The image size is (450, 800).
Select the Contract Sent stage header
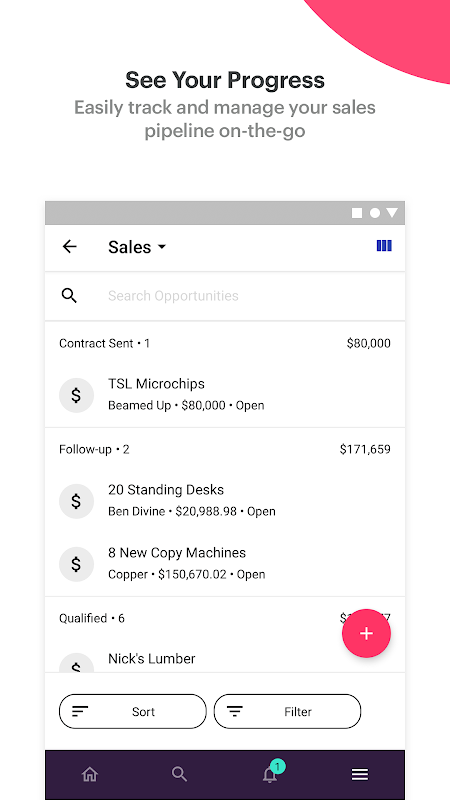(225, 343)
